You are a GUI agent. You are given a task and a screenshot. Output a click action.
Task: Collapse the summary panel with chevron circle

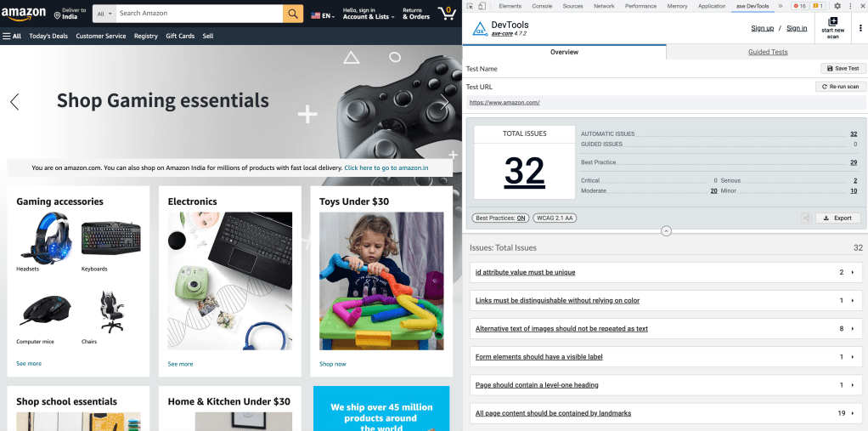pyautogui.click(x=667, y=231)
